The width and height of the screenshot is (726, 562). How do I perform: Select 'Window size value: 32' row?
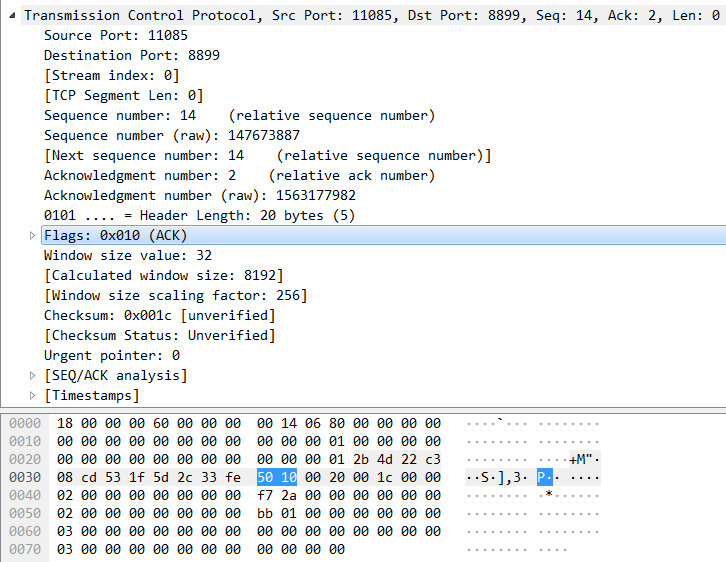click(x=128, y=256)
